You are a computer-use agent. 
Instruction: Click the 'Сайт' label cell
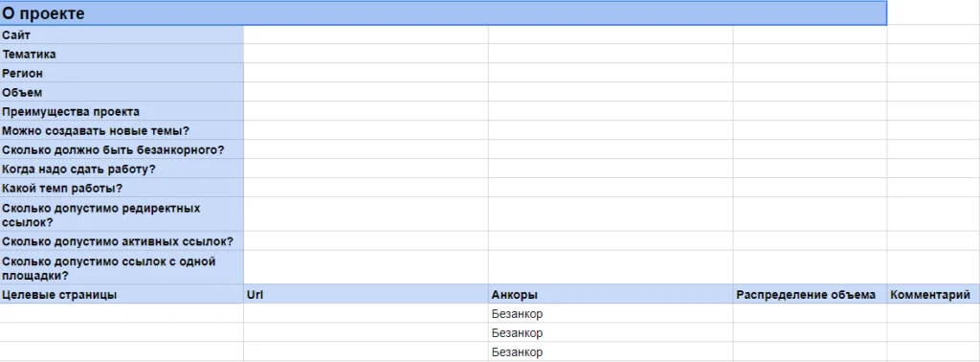[122, 35]
